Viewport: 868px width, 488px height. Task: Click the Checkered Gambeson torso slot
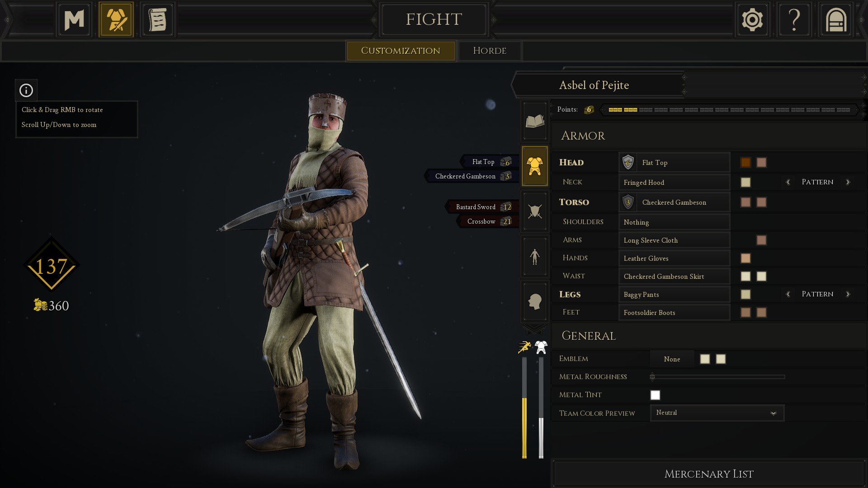coord(674,202)
